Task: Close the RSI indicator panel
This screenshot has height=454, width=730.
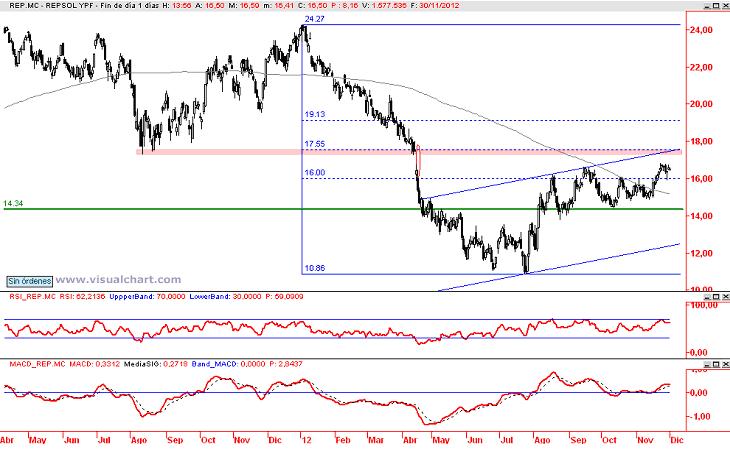Action: coord(725,297)
